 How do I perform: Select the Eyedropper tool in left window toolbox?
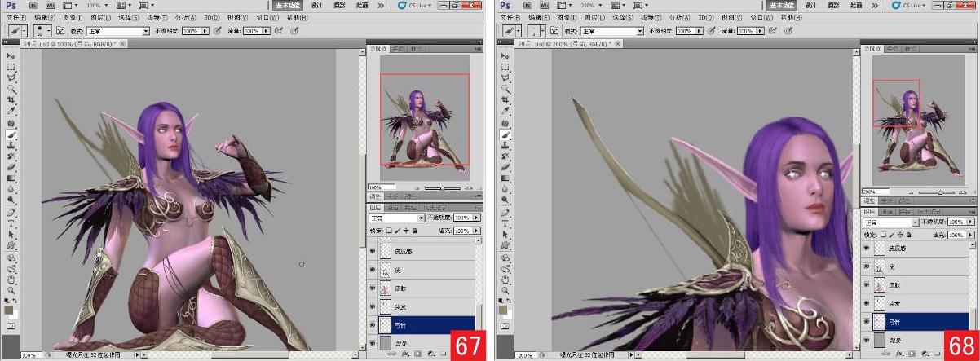[x=11, y=109]
